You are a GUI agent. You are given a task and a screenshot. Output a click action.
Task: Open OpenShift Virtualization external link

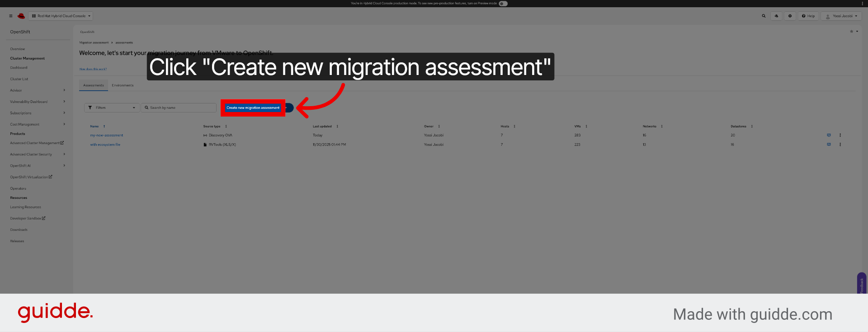click(x=31, y=177)
